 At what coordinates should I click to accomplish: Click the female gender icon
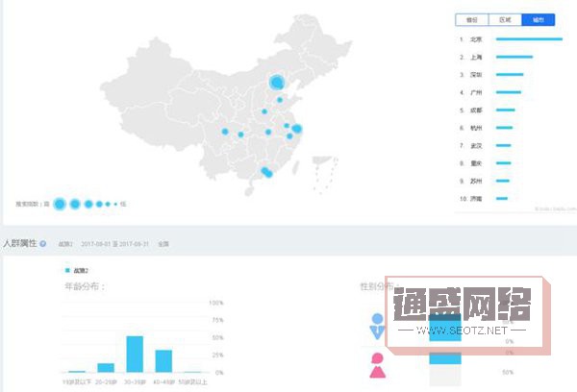click(x=379, y=365)
